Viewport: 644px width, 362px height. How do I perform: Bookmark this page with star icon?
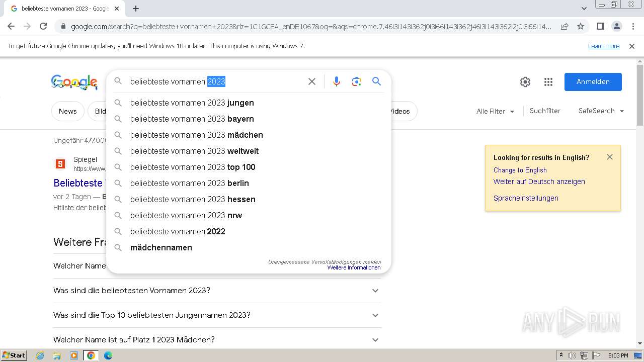pyautogui.click(x=581, y=26)
